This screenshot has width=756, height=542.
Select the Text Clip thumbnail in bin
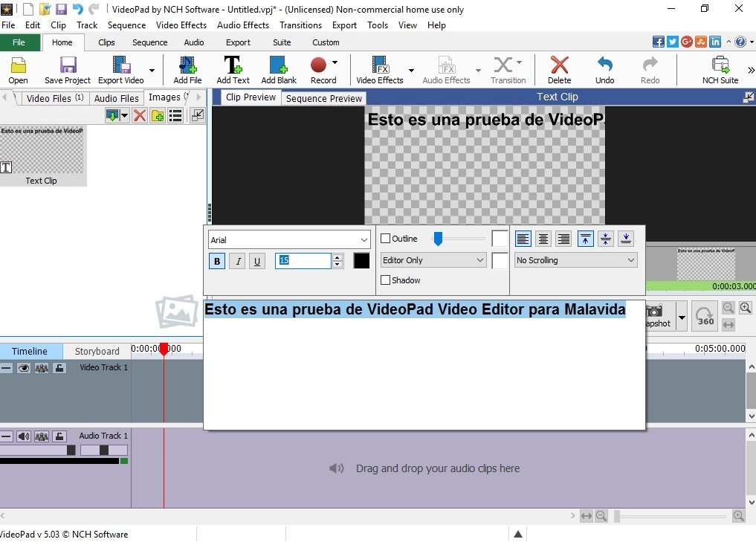coord(42,155)
